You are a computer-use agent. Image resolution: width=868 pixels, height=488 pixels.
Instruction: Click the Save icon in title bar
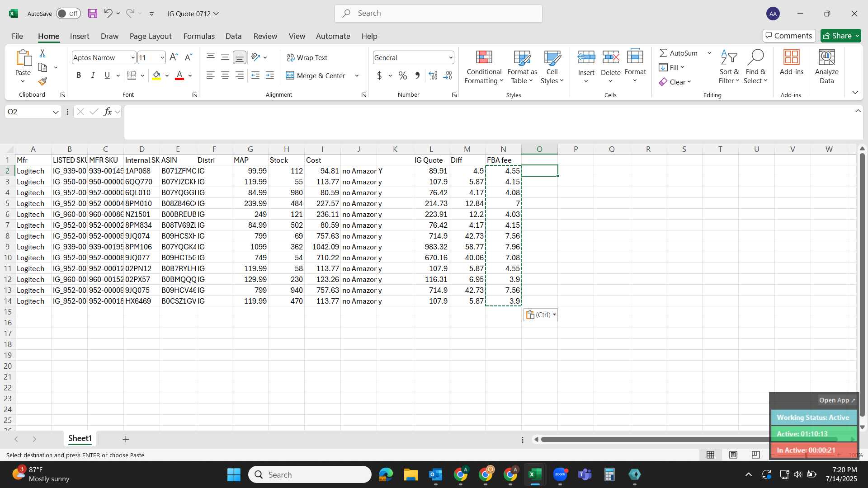coord(93,14)
